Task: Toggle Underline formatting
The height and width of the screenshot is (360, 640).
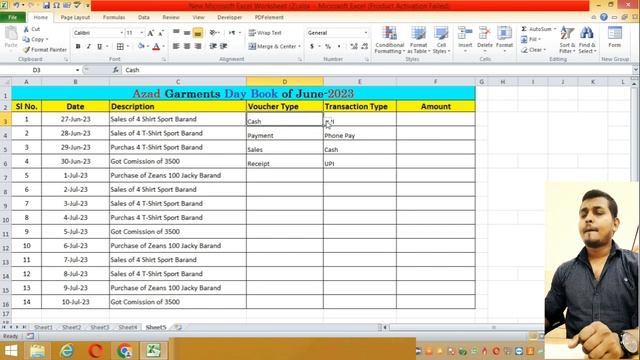Action: [x=99, y=47]
